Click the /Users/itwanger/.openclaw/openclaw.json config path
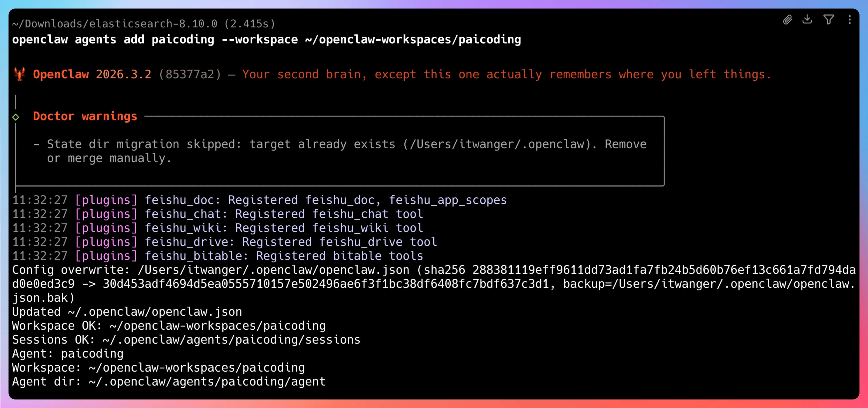Screen dimensions: 868x408 click(273, 270)
